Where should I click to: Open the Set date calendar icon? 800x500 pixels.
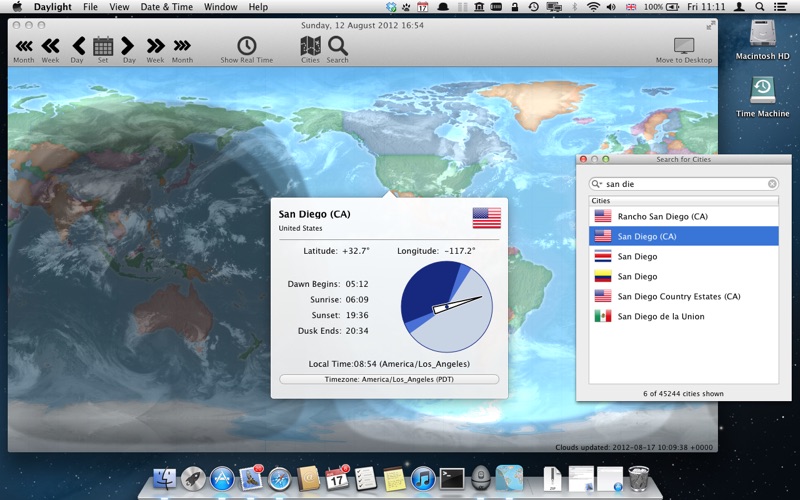pos(103,46)
